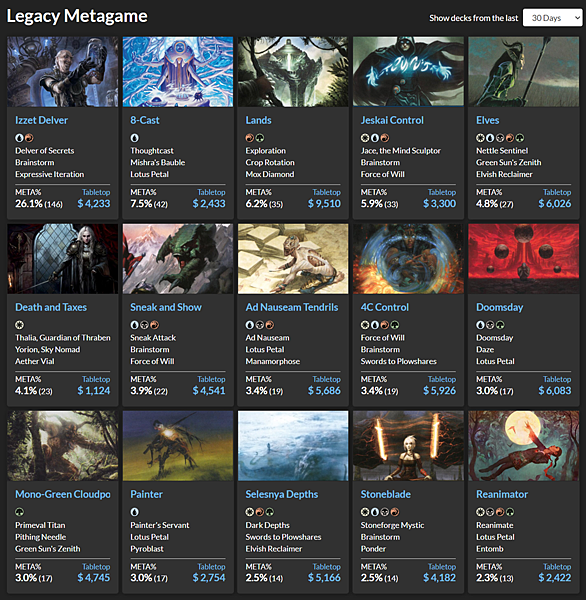Click the 26.1% (146) meta share
This screenshot has width=586, height=600.
[39, 204]
